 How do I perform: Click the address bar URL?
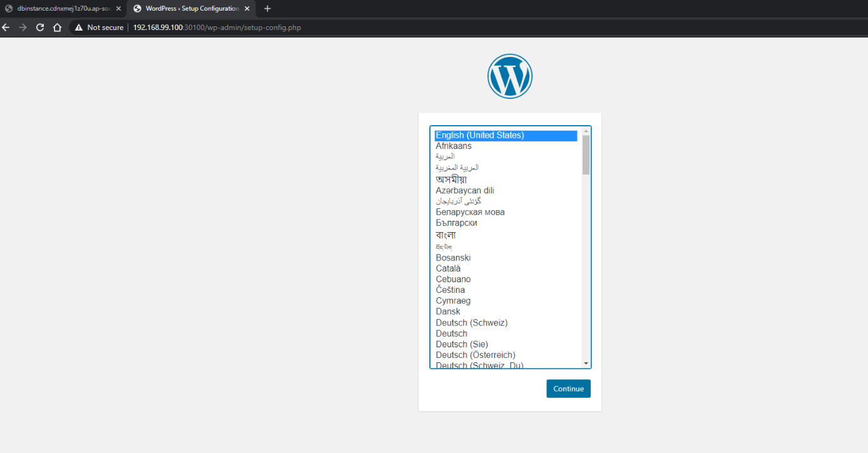[217, 28]
